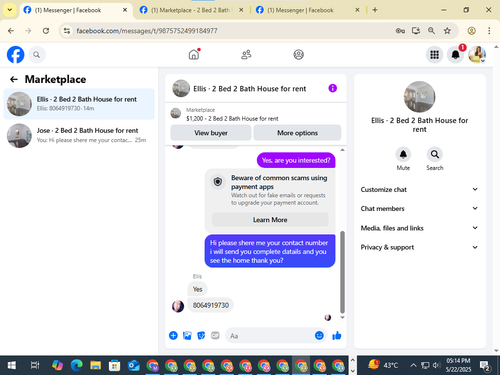
Task: Open more actions plus icon in composer
Action: [x=173, y=335]
